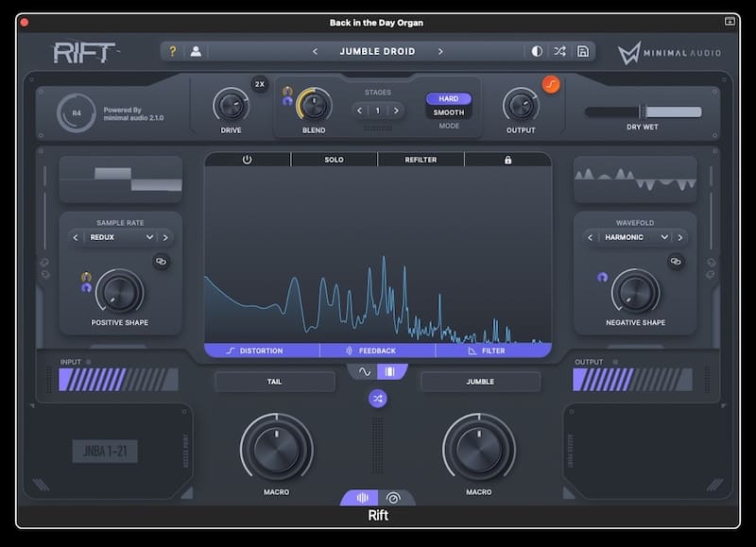756x547 pixels.
Task: Click the Stages value 1
Action: [377, 111]
